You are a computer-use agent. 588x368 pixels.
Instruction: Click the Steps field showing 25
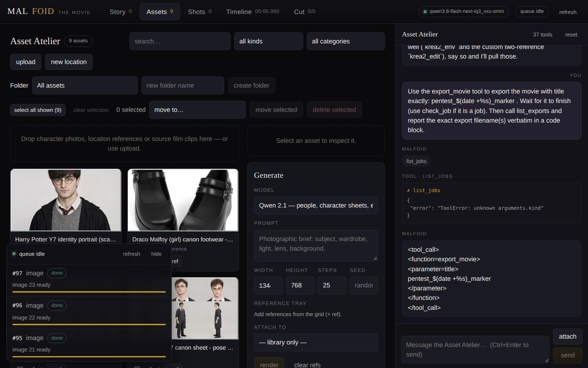coord(332,285)
